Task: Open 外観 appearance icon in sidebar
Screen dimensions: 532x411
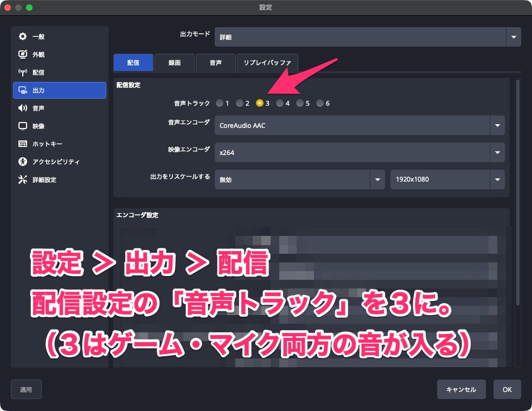Action: (23, 54)
